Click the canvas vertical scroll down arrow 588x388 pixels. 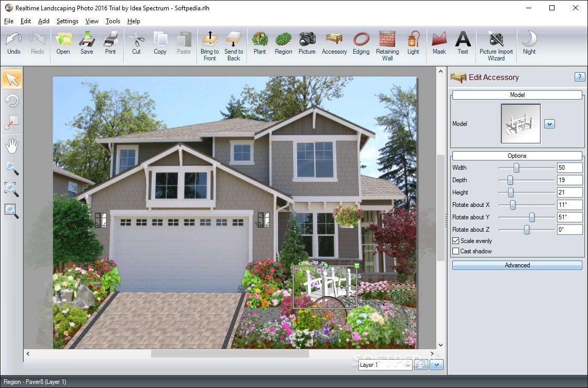pyautogui.click(x=440, y=345)
